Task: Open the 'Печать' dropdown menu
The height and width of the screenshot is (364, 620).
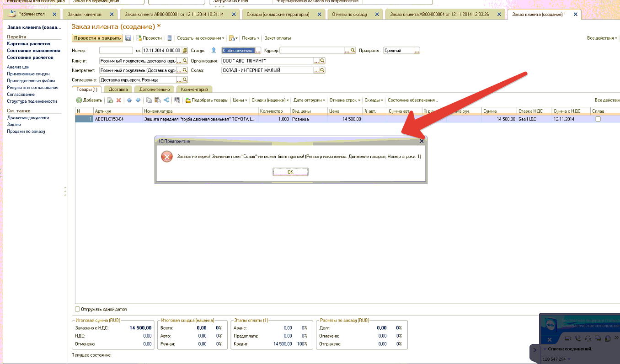Action: 251,38
